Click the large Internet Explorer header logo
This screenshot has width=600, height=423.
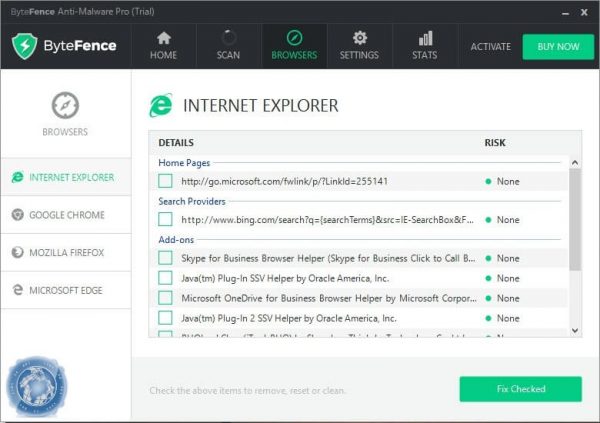161,105
